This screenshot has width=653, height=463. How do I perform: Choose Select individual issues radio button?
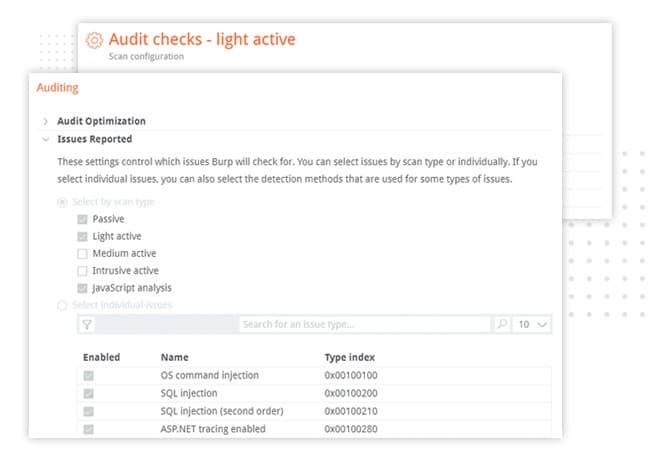click(62, 306)
